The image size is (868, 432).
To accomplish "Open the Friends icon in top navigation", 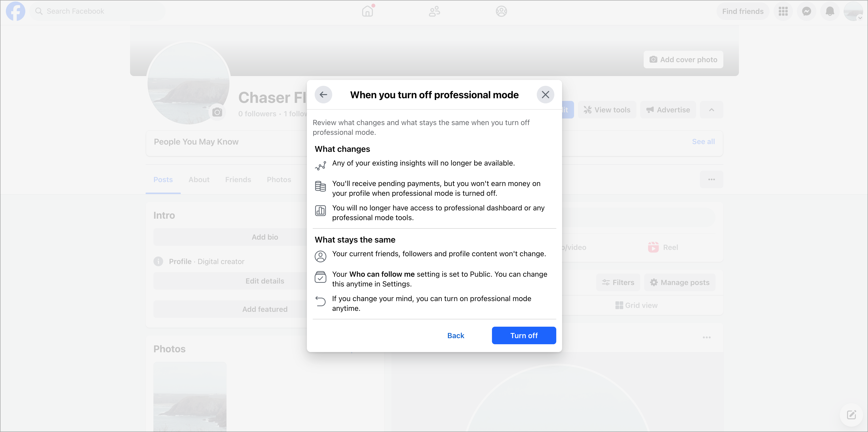I will tap(434, 11).
